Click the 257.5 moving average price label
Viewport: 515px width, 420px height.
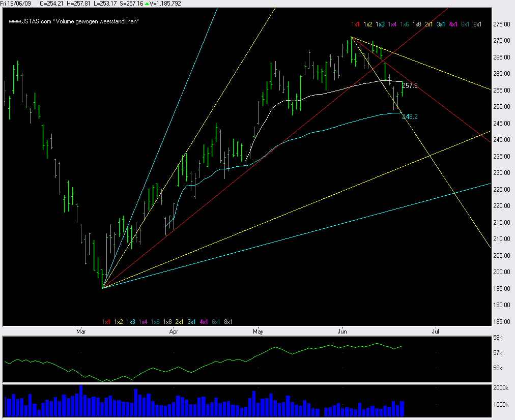pyautogui.click(x=410, y=86)
